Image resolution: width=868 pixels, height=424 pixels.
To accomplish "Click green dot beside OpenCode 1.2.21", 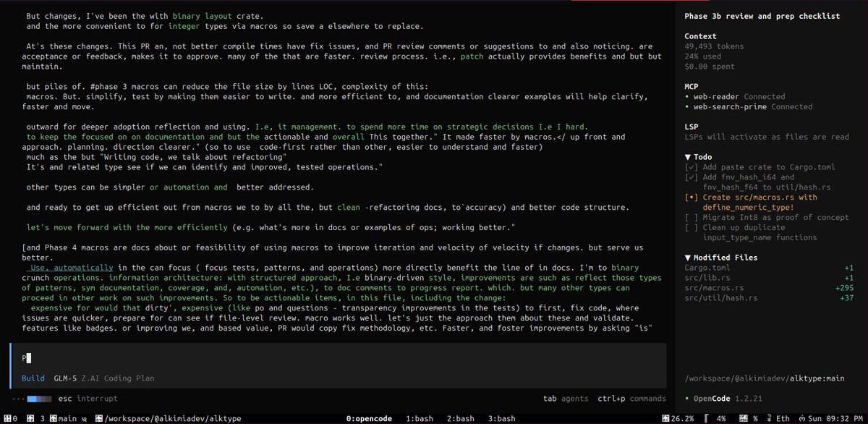I will (x=686, y=398).
